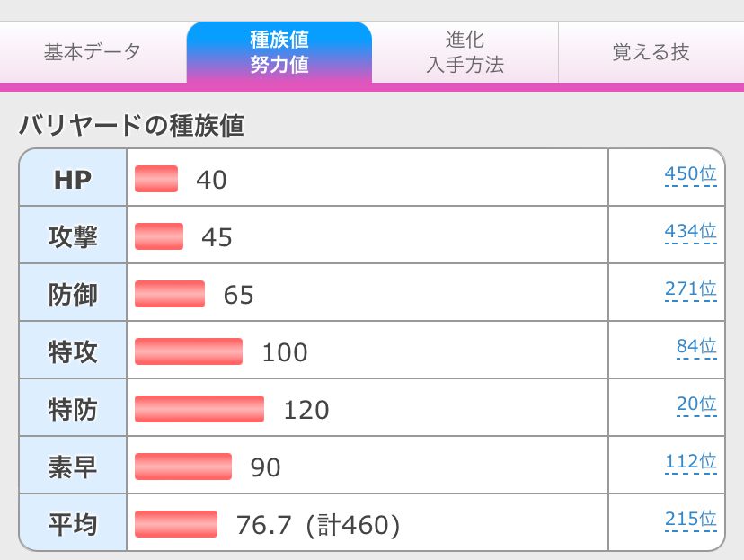Click the 平均 ranking link 215位
This screenshot has width=744, height=560.
point(690,519)
